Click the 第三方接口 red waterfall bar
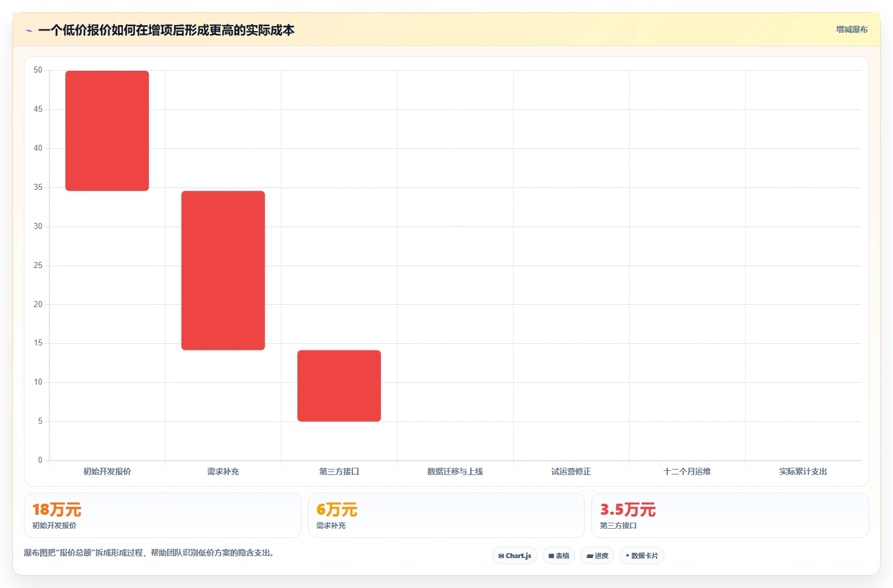 pyautogui.click(x=339, y=386)
